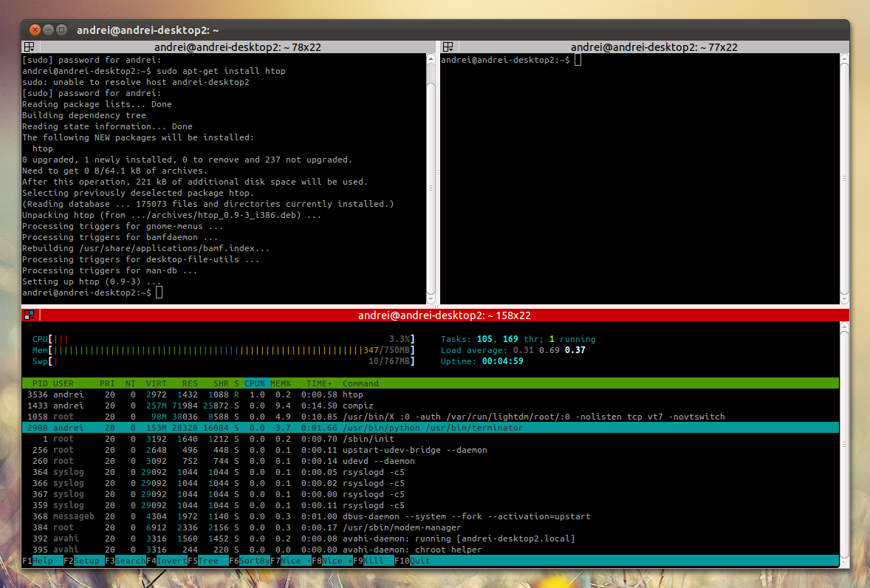Open the grouping menu of the left terminal pane
The width and height of the screenshot is (870, 588).
pyautogui.click(x=28, y=46)
